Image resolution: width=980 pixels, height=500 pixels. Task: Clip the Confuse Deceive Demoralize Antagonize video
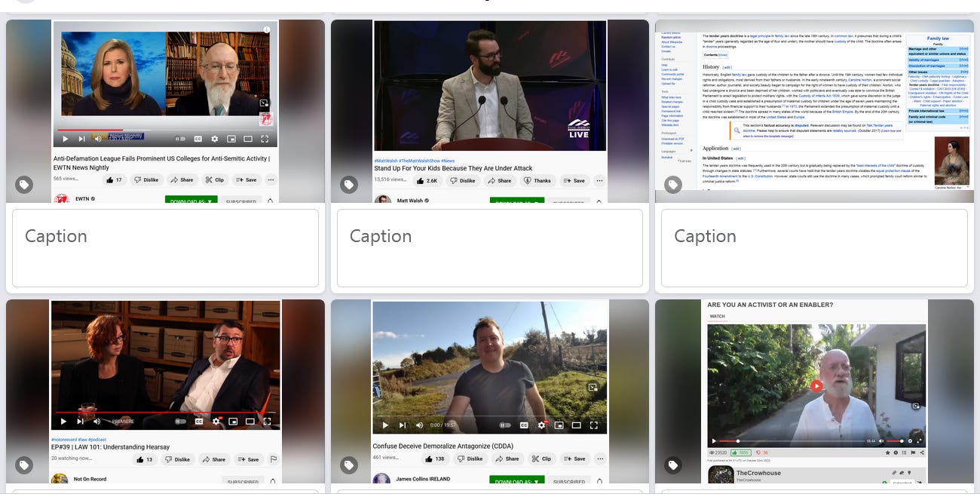tap(541, 459)
